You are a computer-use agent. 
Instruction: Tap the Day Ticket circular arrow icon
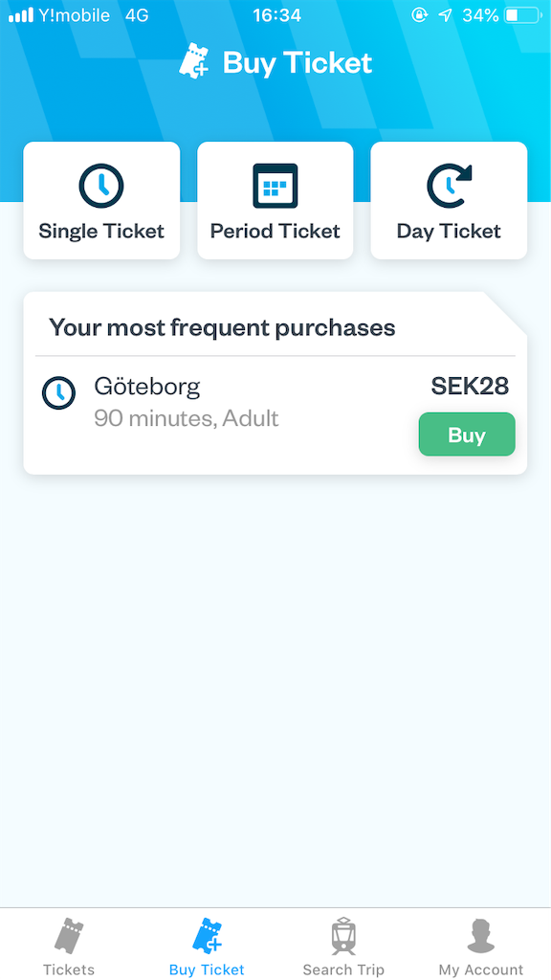pos(450,186)
